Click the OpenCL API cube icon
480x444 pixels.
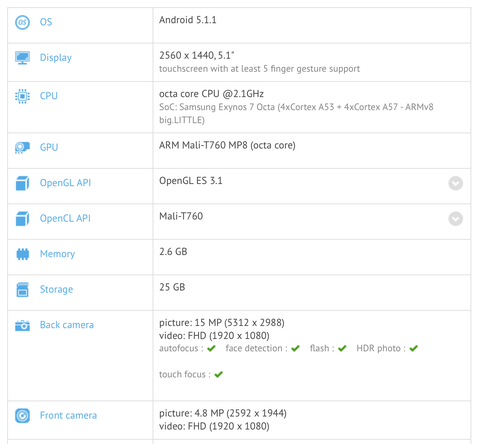coord(22,219)
